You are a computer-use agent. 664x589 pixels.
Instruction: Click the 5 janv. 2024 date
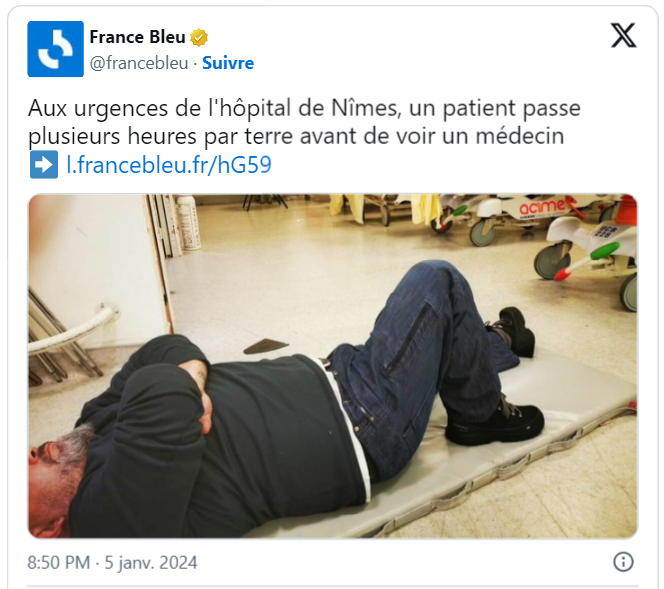coord(151,563)
